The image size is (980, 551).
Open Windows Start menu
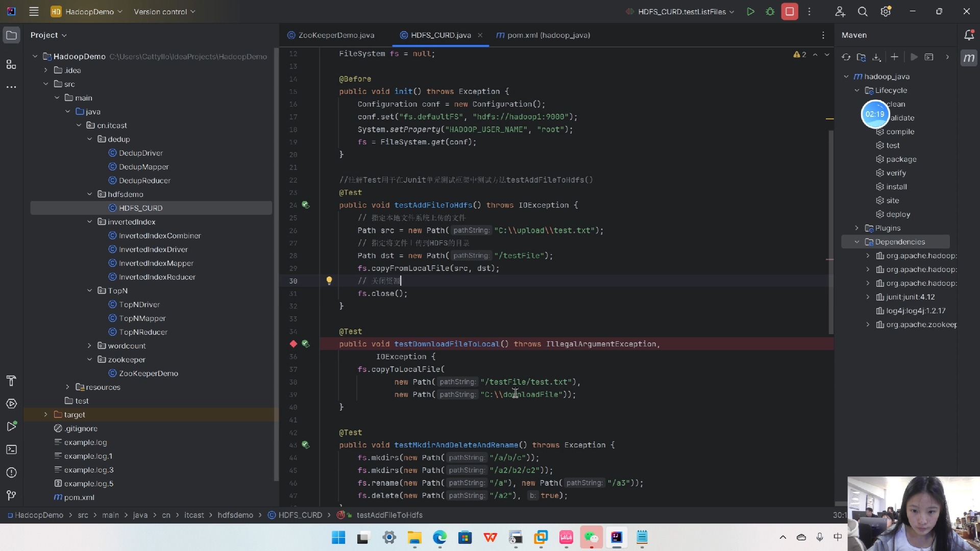point(338,537)
